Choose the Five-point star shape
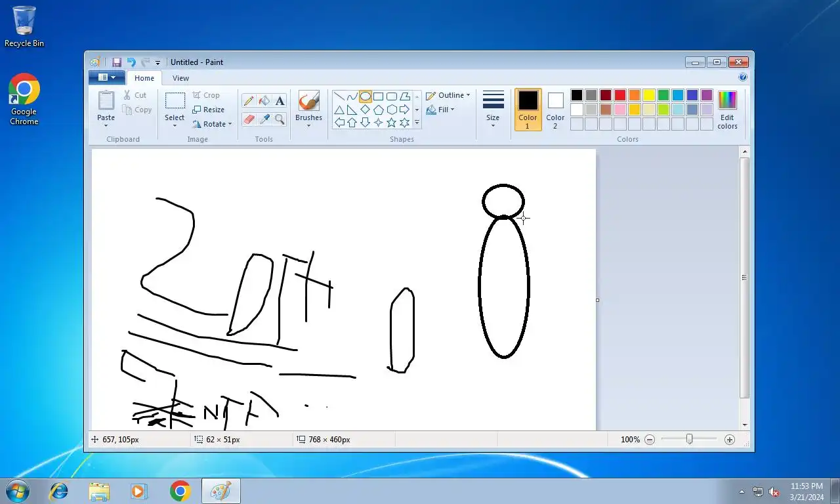 click(x=392, y=123)
